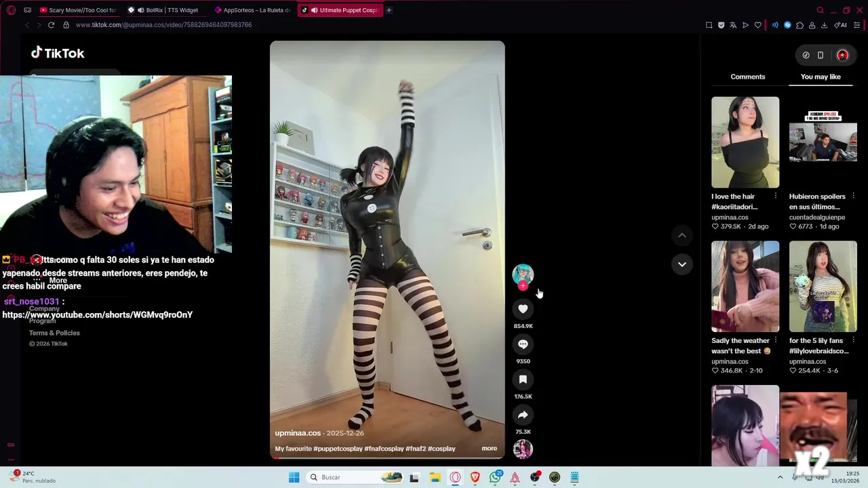
Task: Open WhatsApp from the taskbar
Action: point(495,477)
